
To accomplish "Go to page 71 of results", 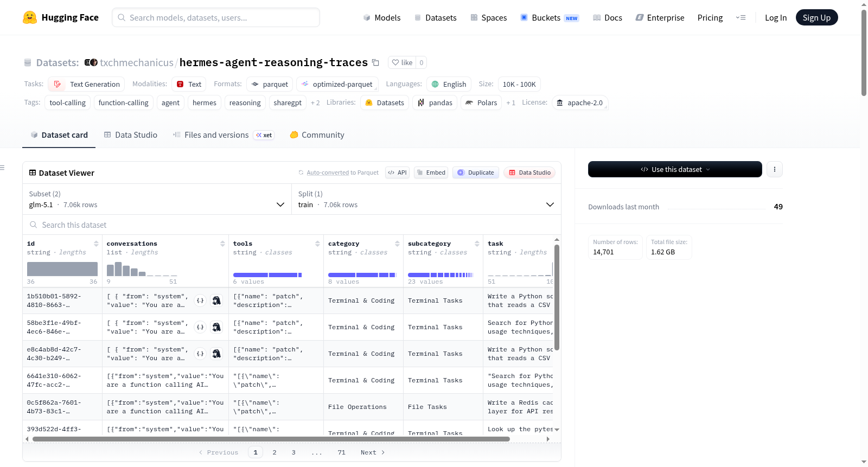I will pyautogui.click(x=341, y=452).
